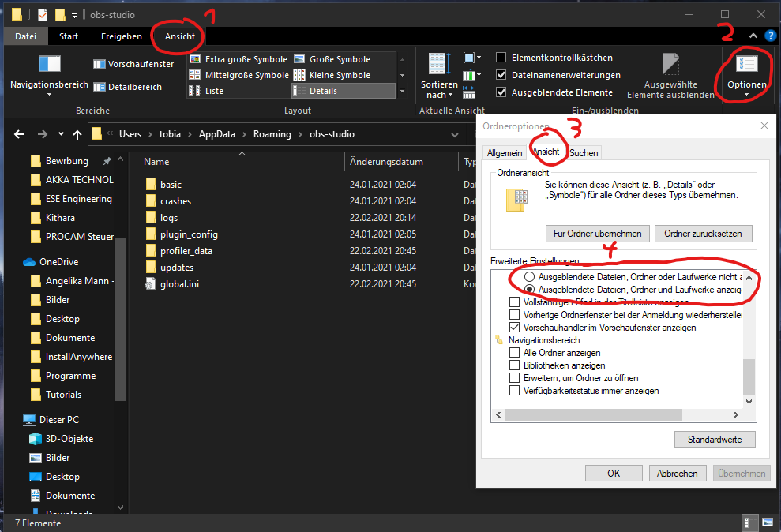
Task: Open the Freigeben ribbon tab
Action: (121, 36)
